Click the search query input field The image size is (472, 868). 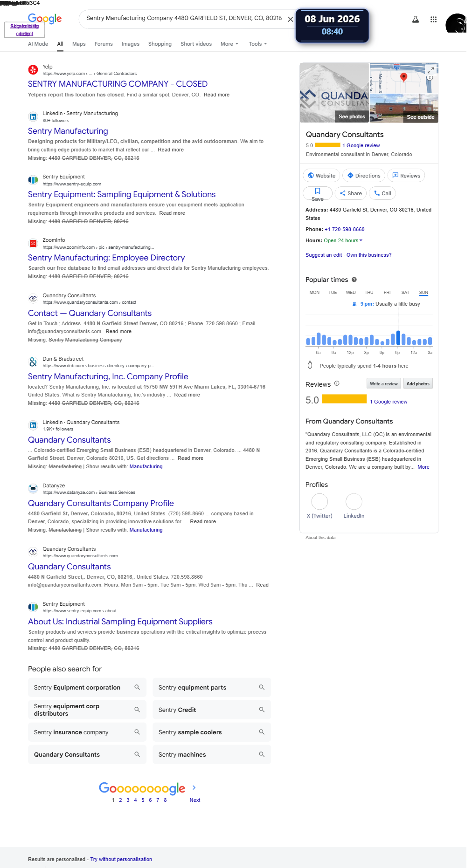point(184,18)
